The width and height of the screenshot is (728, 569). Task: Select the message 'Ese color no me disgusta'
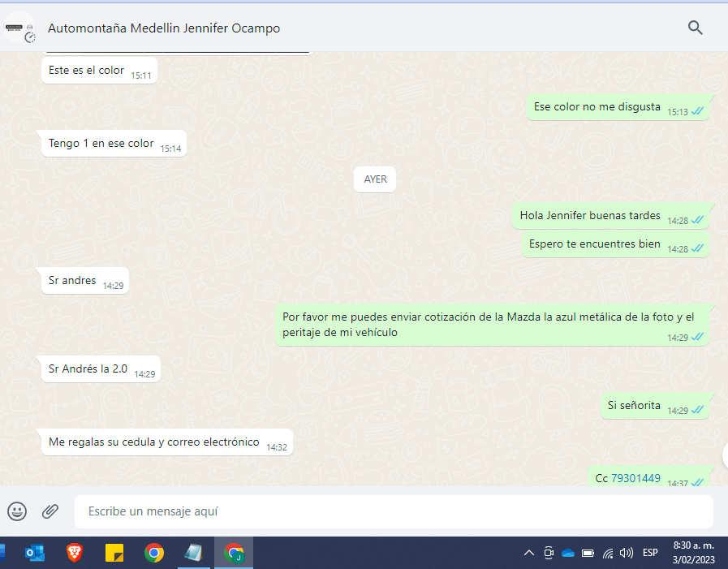[618, 107]
